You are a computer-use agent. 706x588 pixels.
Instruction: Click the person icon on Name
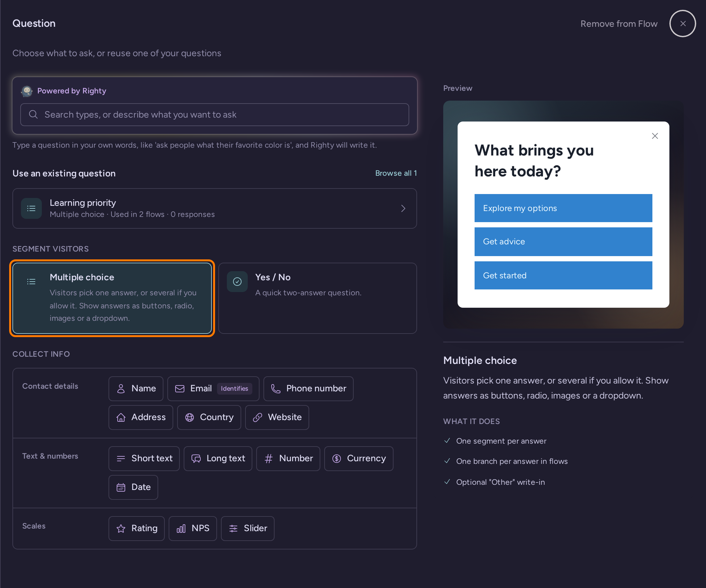pos(121,389)
